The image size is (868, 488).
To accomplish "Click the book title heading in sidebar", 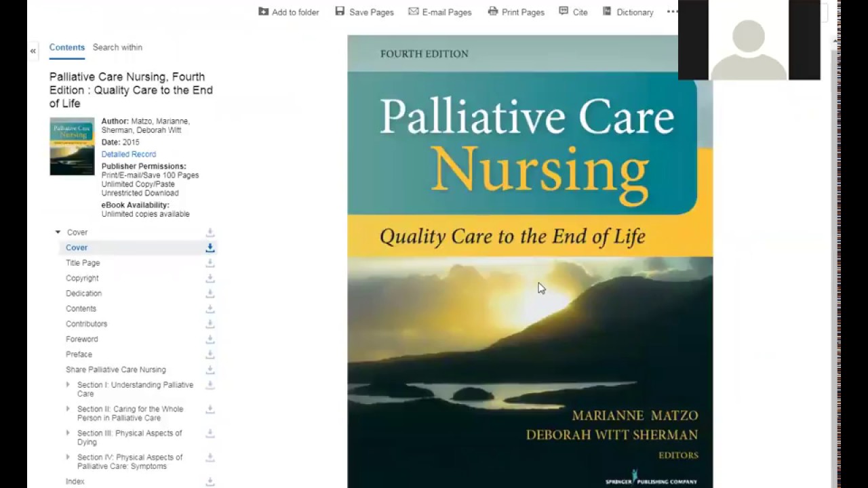I will point(131,90).
